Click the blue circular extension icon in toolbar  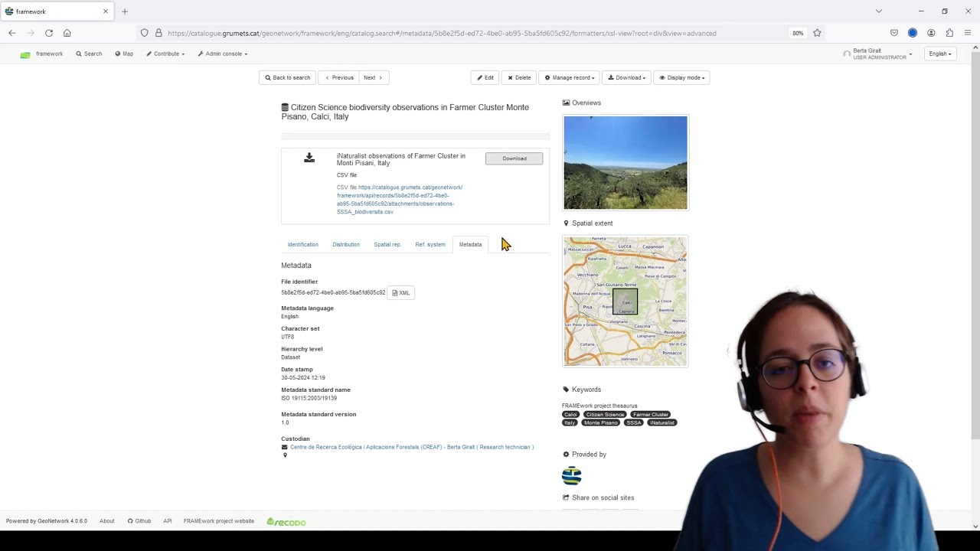(x=913, y=33)
